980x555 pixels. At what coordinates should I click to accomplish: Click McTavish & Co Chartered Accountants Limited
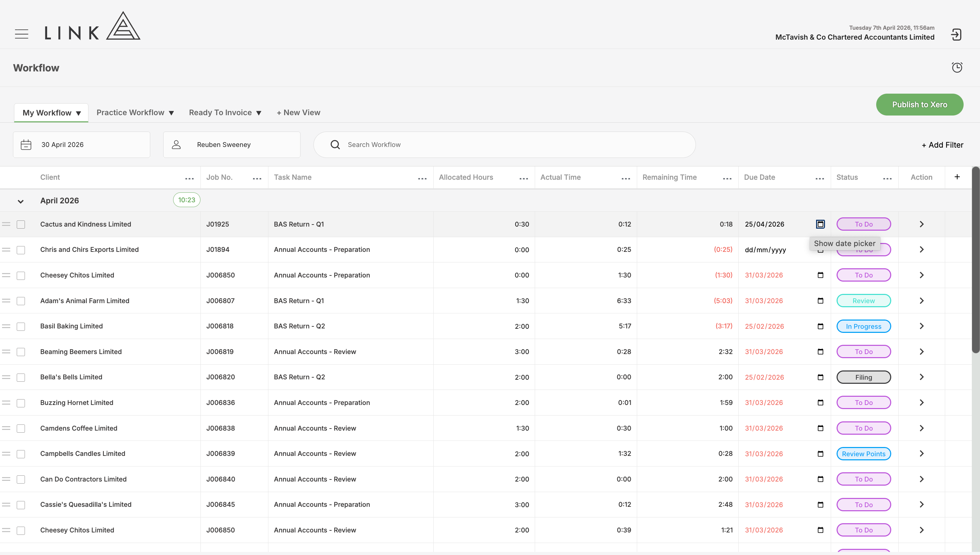click(x=855, y=37)
